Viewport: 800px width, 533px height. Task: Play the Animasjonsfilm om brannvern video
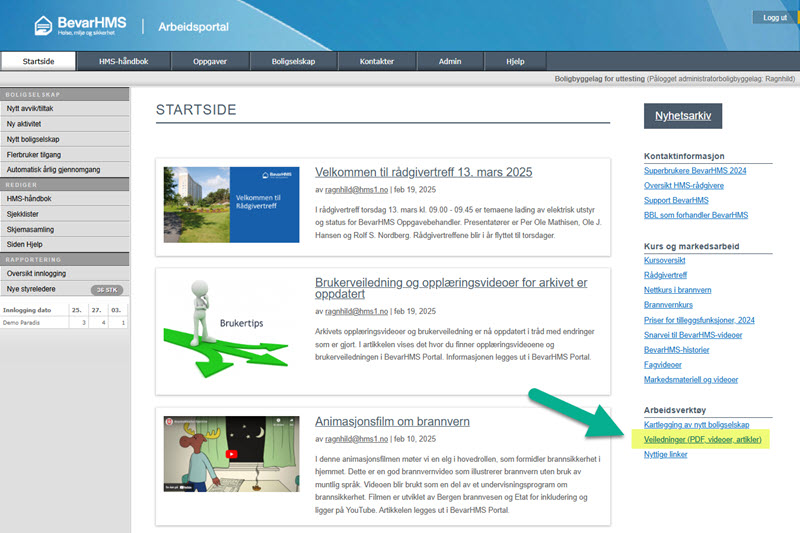(232, 454)
